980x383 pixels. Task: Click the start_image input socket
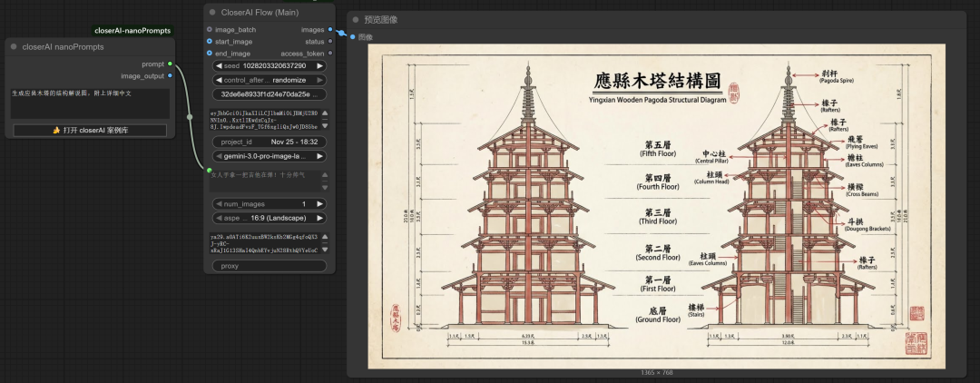[210, 42]
